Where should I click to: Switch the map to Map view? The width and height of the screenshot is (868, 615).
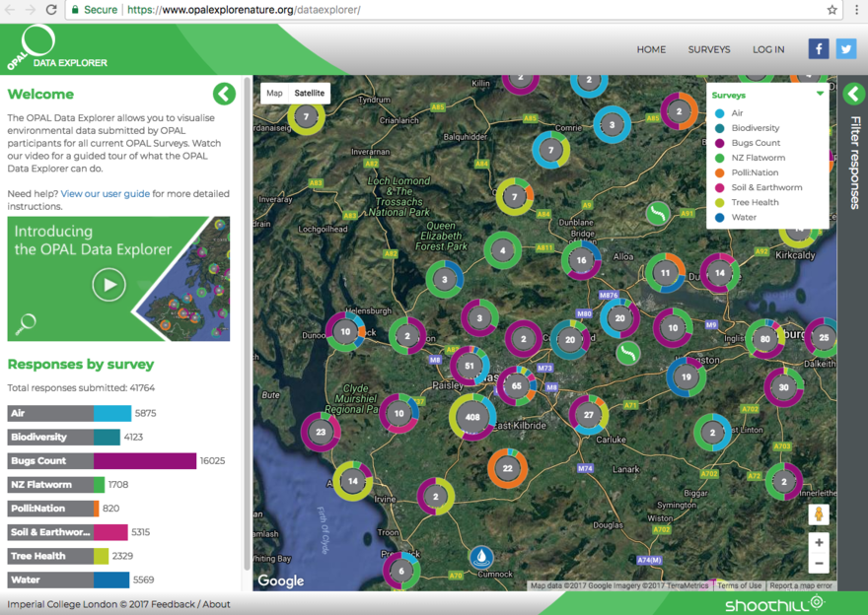tap(274, 93)
